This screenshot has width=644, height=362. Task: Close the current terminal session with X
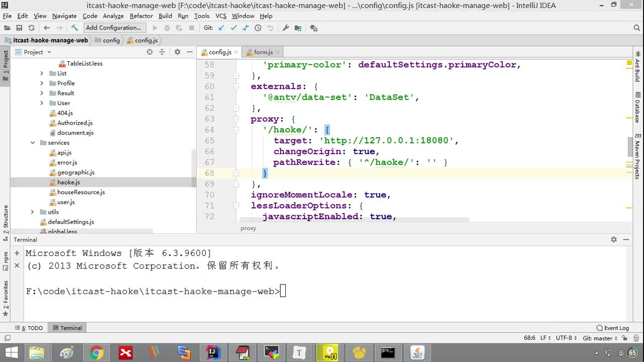(x=17, y=265)
